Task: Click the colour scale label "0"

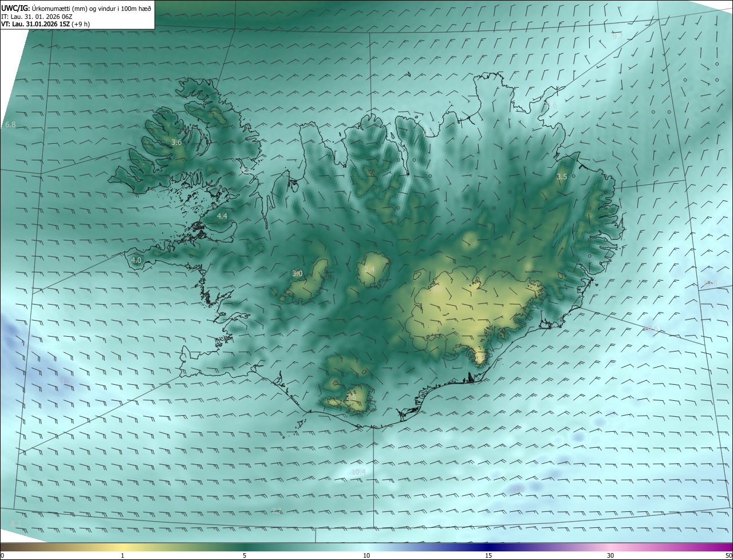Action: (x=2, y=555)
